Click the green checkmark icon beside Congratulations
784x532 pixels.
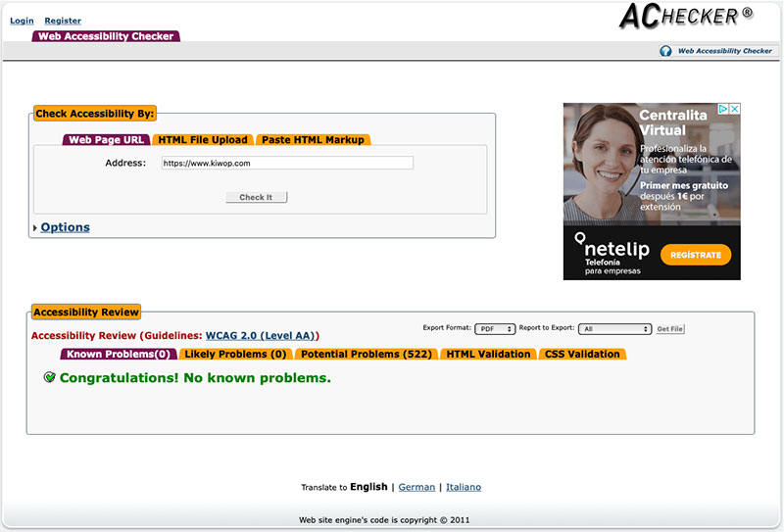coord(50,377)
